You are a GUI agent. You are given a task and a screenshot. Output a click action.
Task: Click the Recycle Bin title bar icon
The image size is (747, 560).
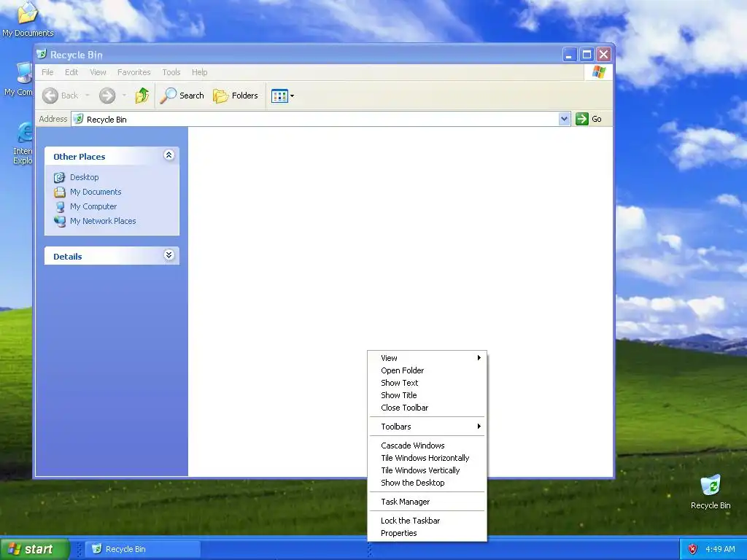[x=42, y=54]
